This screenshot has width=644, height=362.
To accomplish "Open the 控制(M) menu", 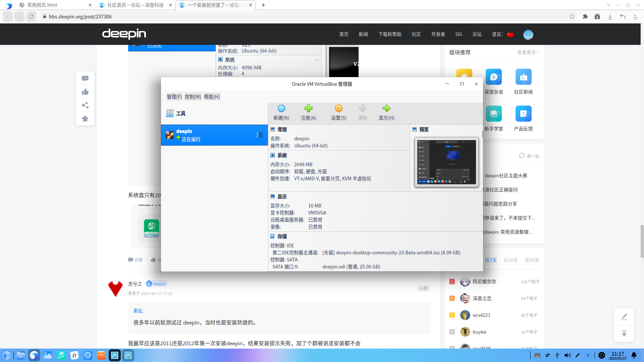I will coord(193,97).
